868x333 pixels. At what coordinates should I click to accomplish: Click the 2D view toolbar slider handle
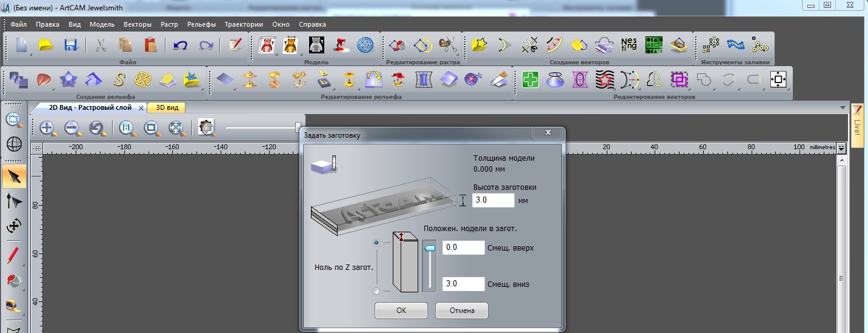pos(298,127)
